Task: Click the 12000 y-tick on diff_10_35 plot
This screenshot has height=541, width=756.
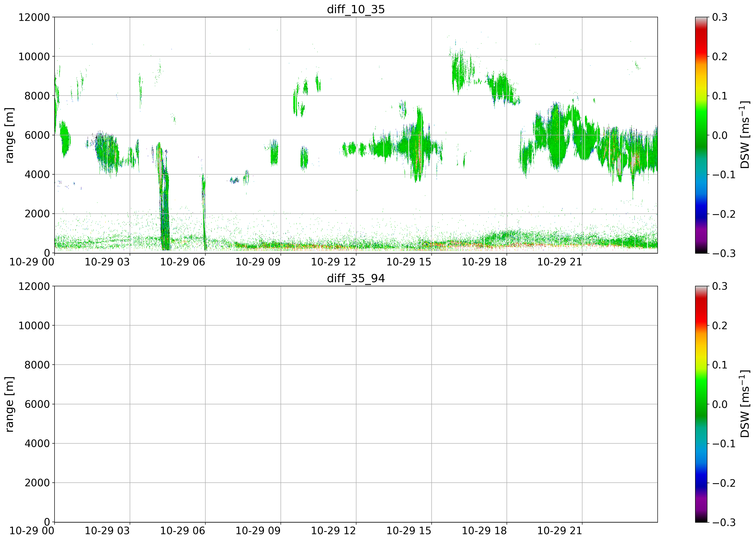Action: coord(34,17)
